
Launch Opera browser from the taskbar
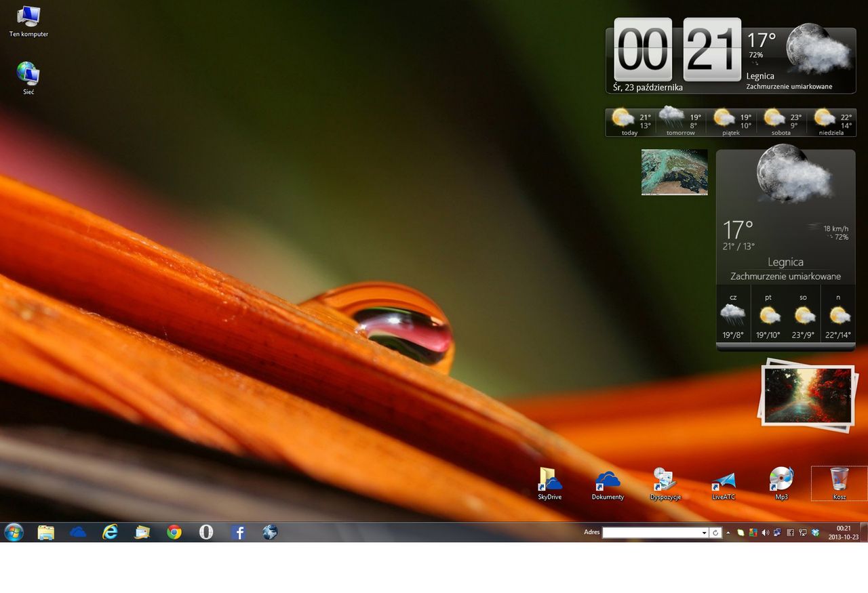click(x=206, y=532)
